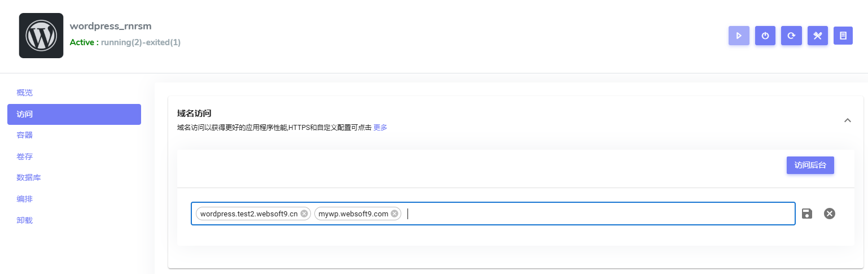Open the 数据库 sidebar tab
The width and height of the screenshot is (868, 274).
[x=29, y=177]
